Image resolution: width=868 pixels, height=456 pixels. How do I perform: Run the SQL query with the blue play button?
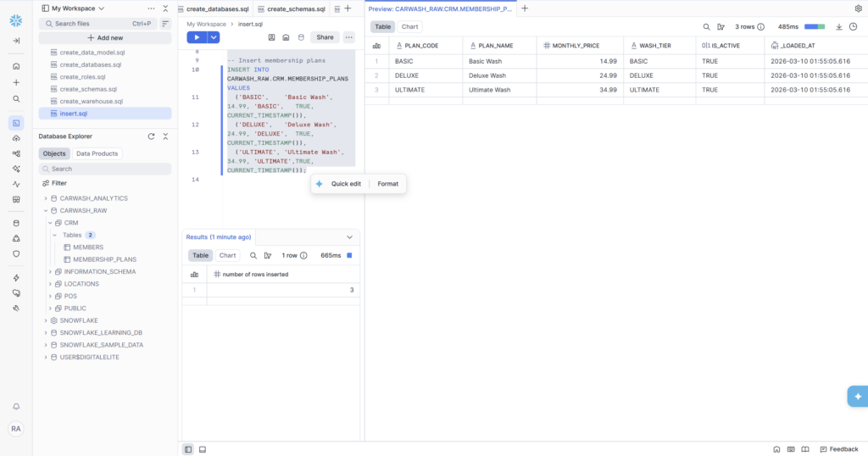[197, 37]
